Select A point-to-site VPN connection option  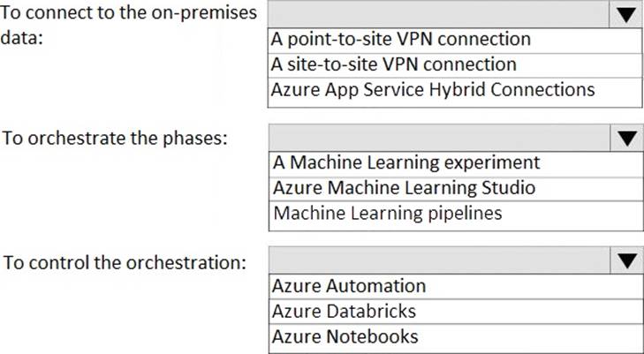455,40
